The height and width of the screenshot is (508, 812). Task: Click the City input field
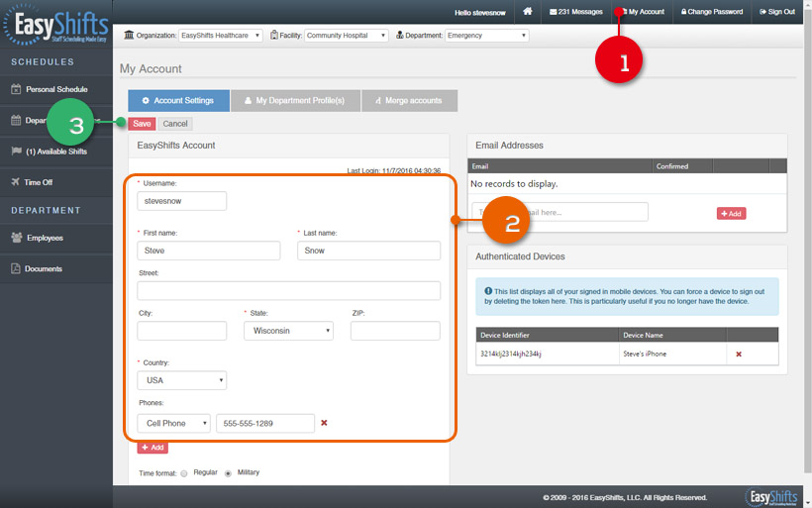click(x=182, y=331)
